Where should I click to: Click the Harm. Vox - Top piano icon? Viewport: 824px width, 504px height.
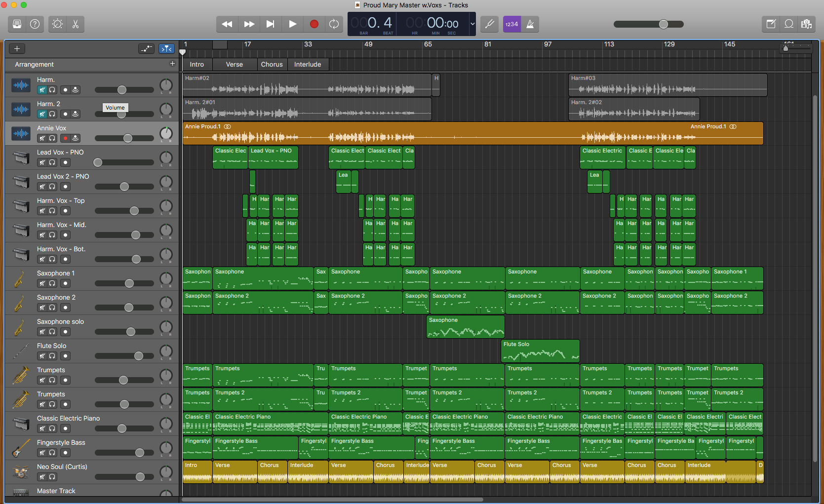21,206
